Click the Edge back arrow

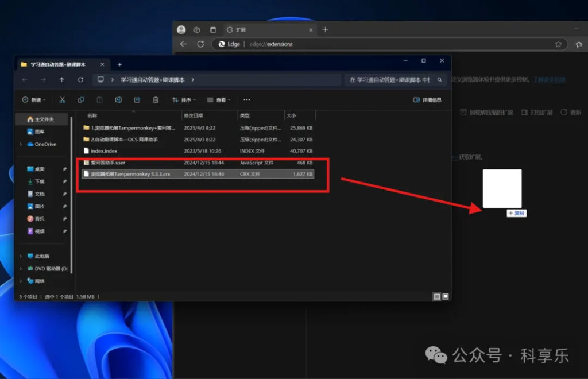coord(183,44)
